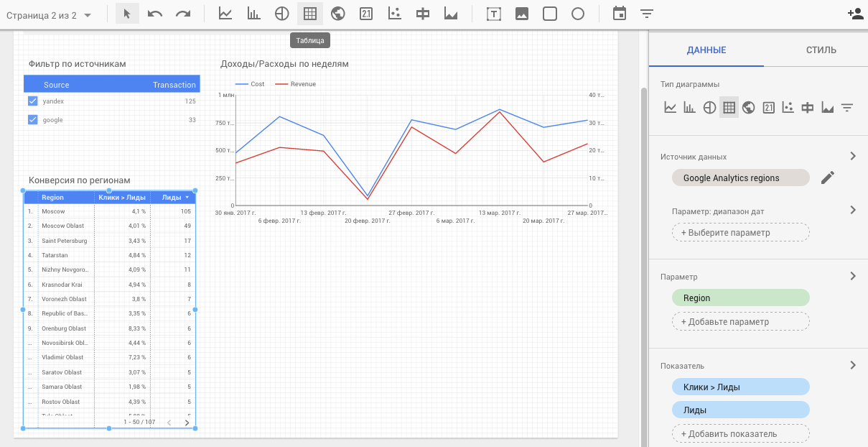This screenshot has width=868, height=447.
Task: Add a text box using the toolbar
Action: [494, 14]
